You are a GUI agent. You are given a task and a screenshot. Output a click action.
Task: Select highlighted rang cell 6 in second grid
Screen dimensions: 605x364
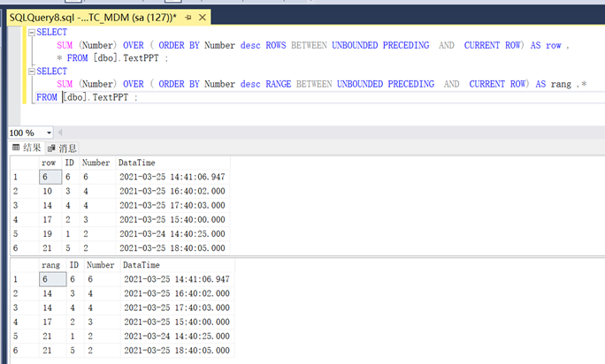pyautogui.click(x=52, y=279)
